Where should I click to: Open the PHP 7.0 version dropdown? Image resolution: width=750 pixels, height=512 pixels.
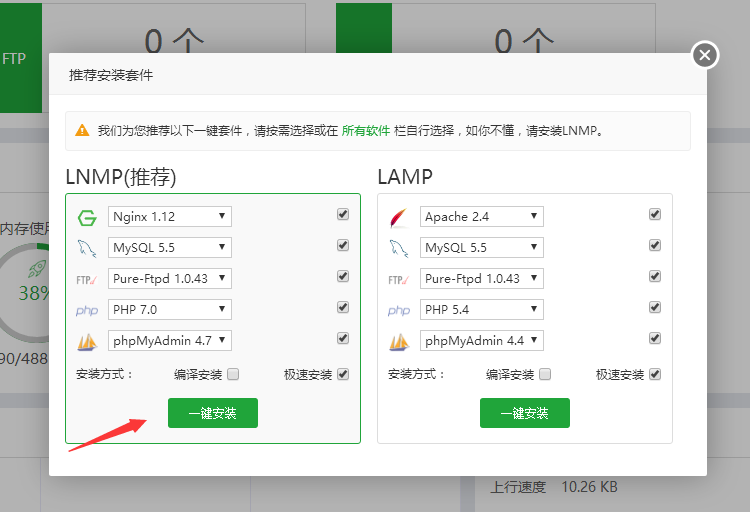click(x=170, y=310)
